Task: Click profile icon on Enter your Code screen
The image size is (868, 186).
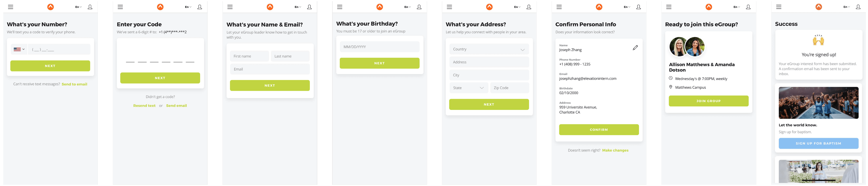Action: tap(199, 7)
